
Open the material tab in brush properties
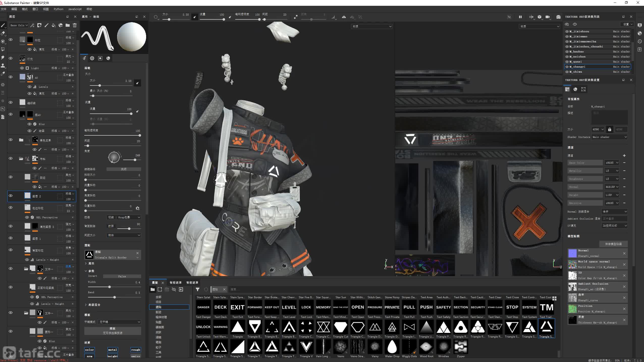(108, 58)
